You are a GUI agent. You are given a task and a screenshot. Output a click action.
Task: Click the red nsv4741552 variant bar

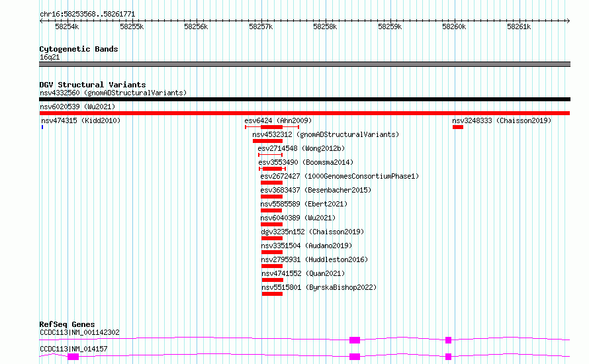coord(273,280)
